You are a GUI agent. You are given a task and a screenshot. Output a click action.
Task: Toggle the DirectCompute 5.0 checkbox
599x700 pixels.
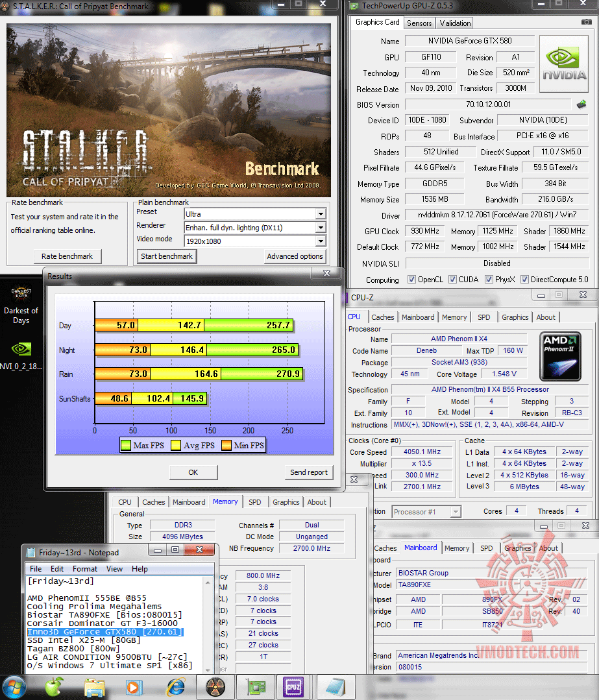pyautogui.click(x=524, y=280)
